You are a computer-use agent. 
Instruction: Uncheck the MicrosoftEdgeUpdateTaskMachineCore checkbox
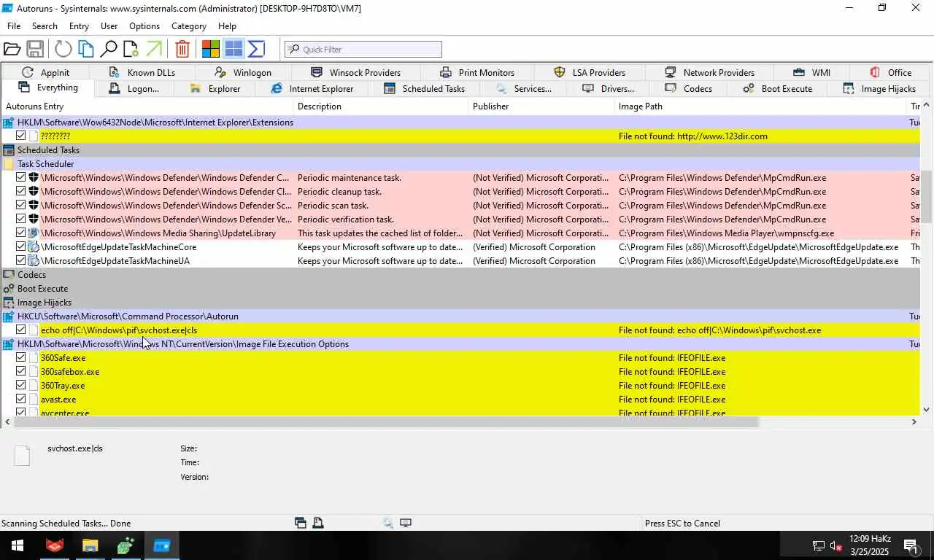tap(20, 246)
